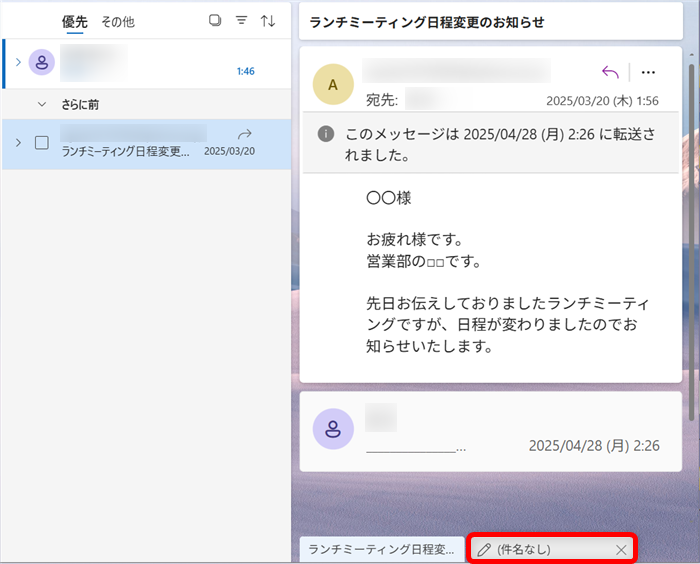700x564 pixels.
Task: Click the forwarded arrow icon in message list
Action: click(x=244, y=134)
